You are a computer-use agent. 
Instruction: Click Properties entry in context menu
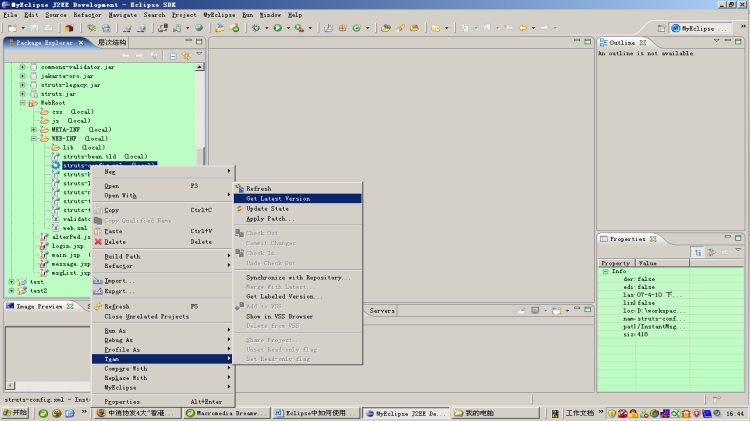point(163,402)
